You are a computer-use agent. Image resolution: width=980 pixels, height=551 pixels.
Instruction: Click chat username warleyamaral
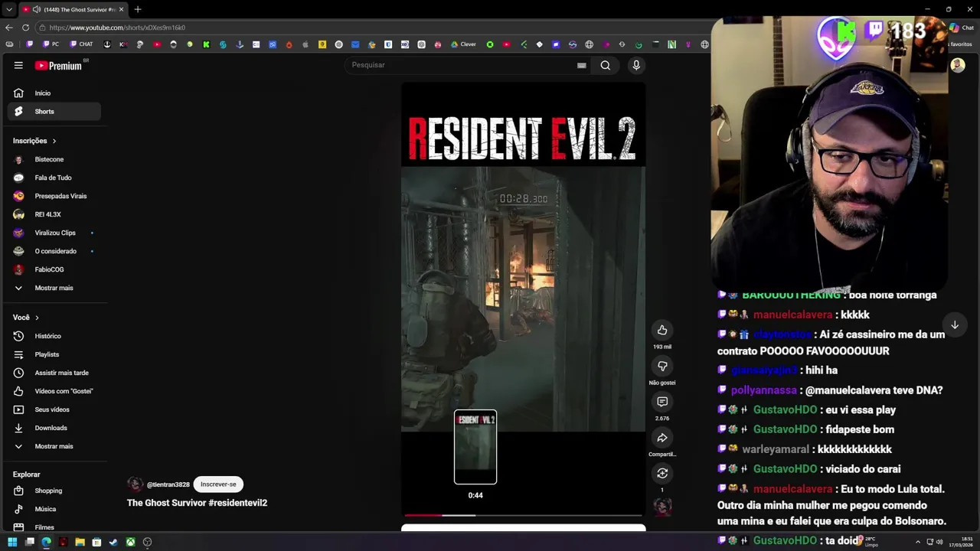point(775,449)
